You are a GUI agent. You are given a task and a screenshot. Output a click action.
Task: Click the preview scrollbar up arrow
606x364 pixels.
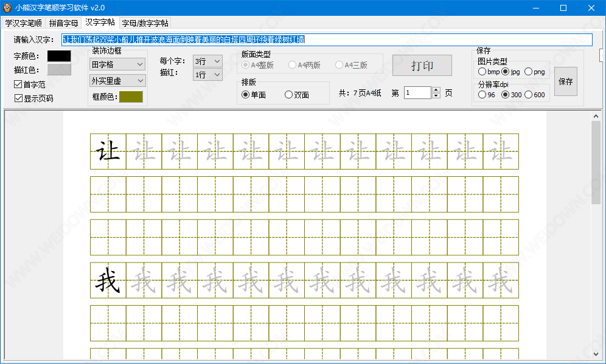click(596, 116)
